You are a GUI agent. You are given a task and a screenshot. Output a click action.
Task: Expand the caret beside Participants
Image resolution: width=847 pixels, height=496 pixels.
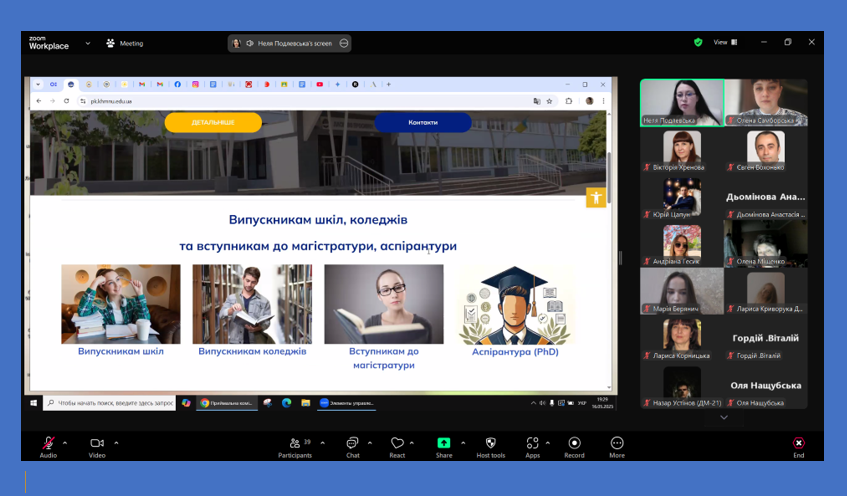coord(322,443)
